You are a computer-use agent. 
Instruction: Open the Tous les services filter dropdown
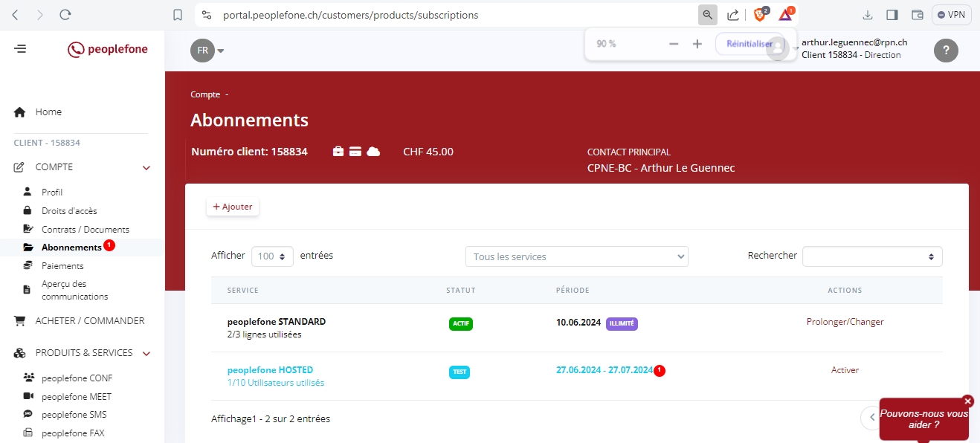pyautogui.click(x=577, y=256)
